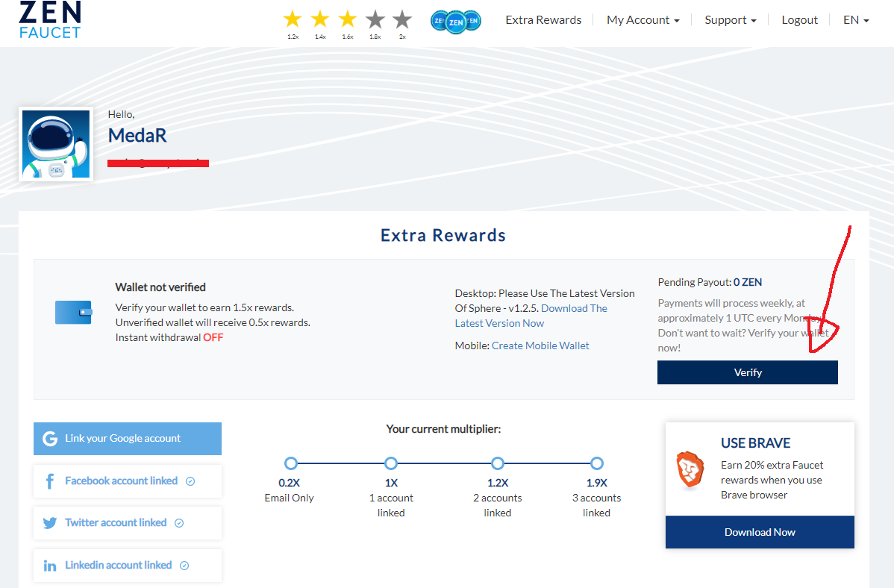Click the 1.9X three accounts multiplier node
The width and height of the screenshot is (894, 588).
pos(596,463)
